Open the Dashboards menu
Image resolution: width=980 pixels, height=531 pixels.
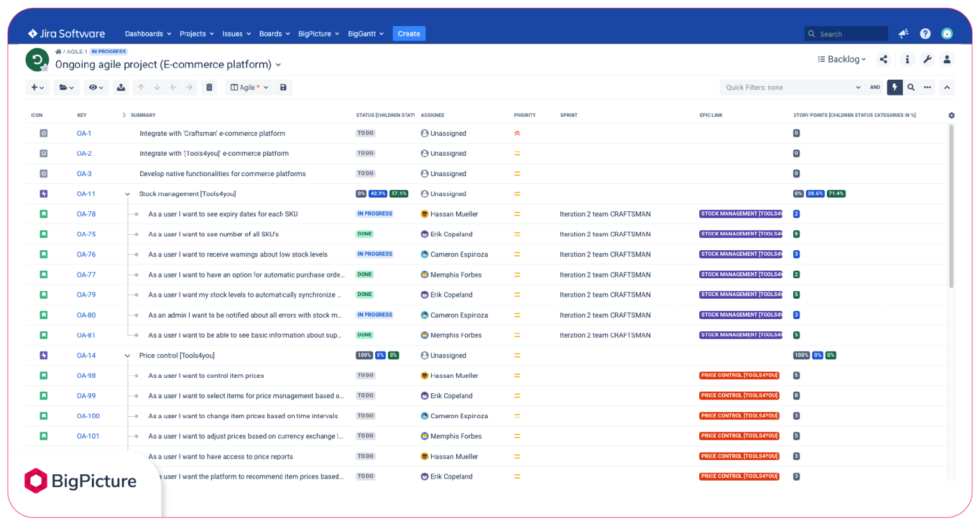tap(148, 34)
